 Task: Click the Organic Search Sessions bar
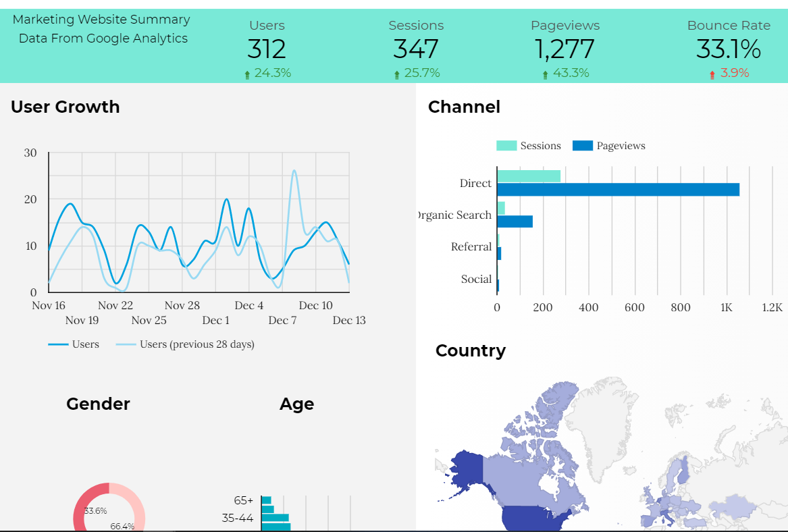(x=501, y=207)
